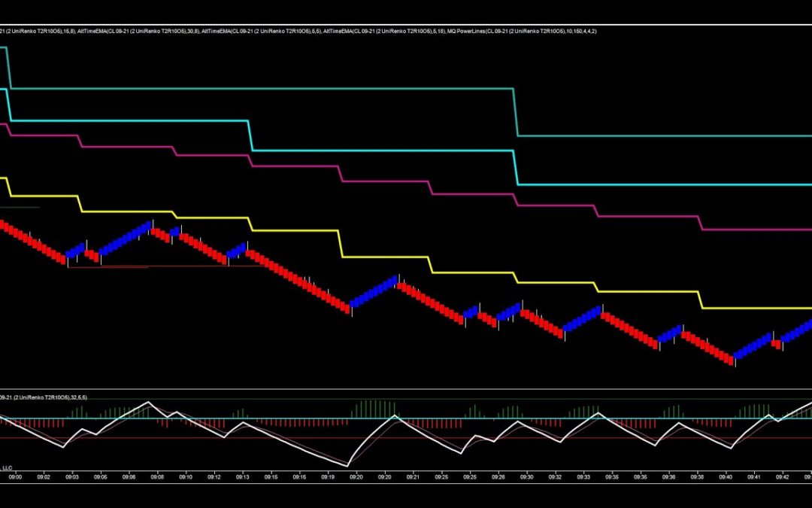Click the lowest red Renko brick on chart
Screen dimensions: 812x508
pos(729,360)
